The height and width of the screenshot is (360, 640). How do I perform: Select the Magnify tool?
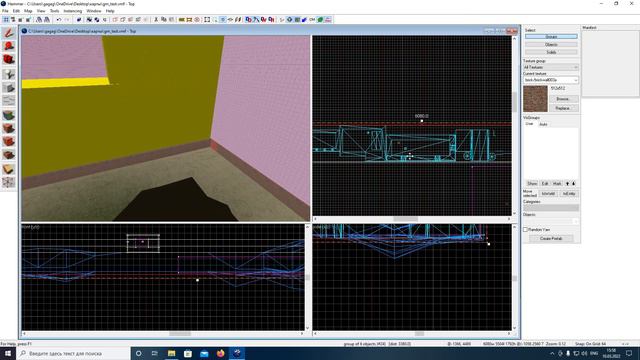click(9, 46)
